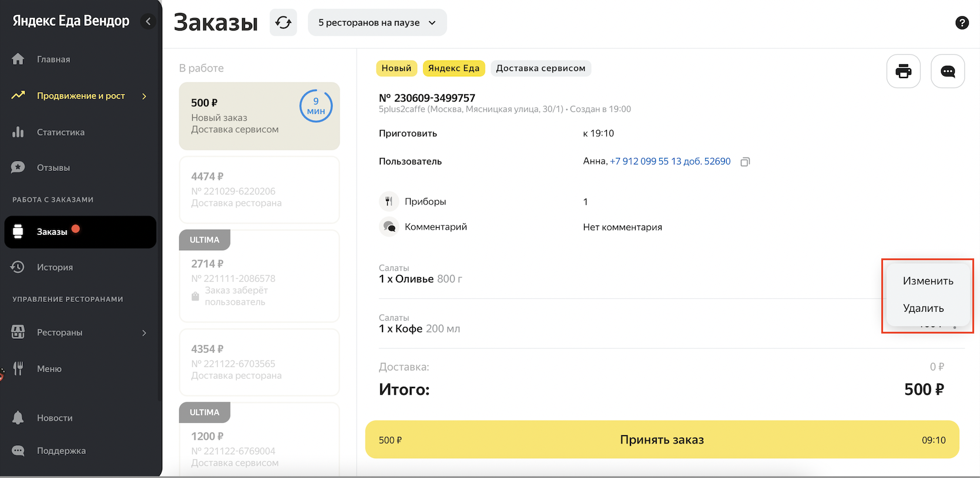The height and width of the screenshot is (478, 980).
Task: Select Изменить in the context menu
Action: coord(928,281)
